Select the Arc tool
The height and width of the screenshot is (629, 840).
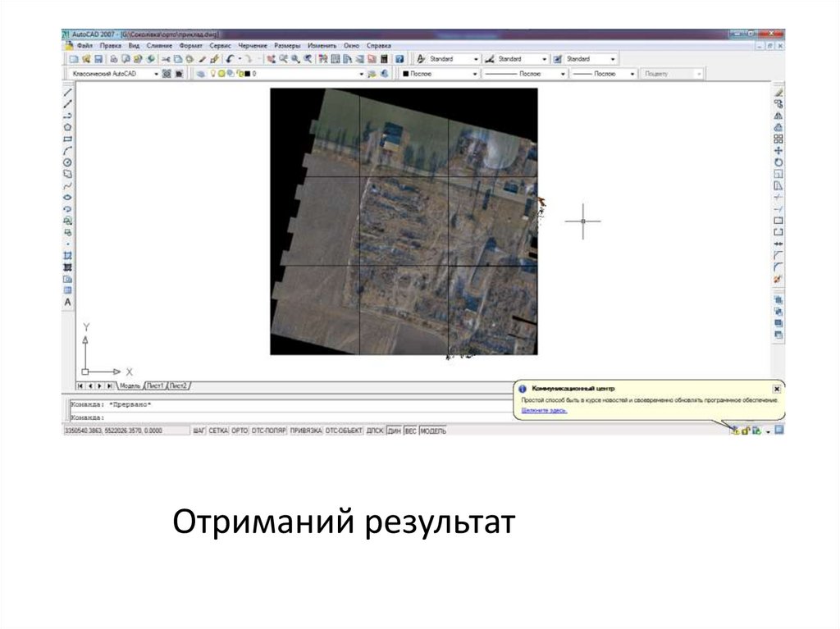68,151
